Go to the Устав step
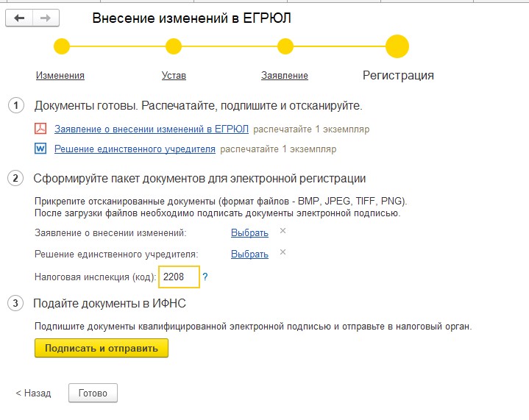 tap(174, 75)
